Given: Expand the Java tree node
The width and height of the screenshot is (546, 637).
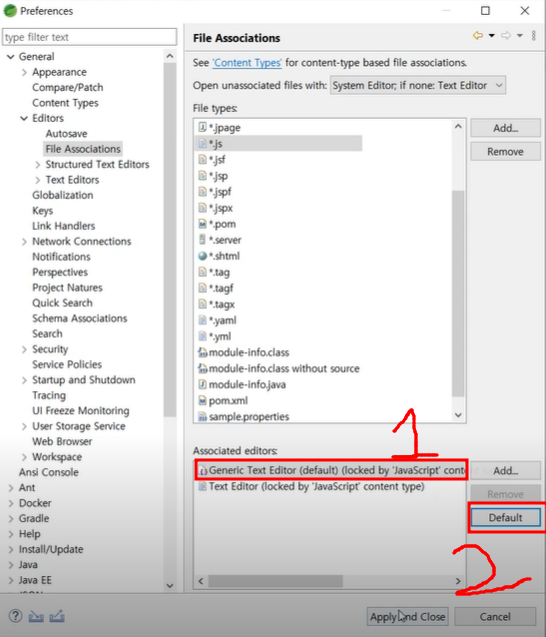Looking at the screenshot, I should [11, 565].
